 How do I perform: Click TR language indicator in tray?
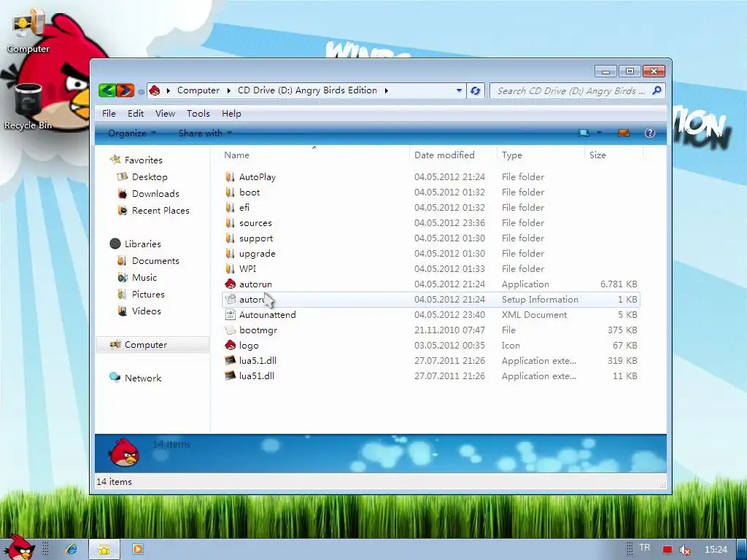pyautogui.click(x=645, y=548)
